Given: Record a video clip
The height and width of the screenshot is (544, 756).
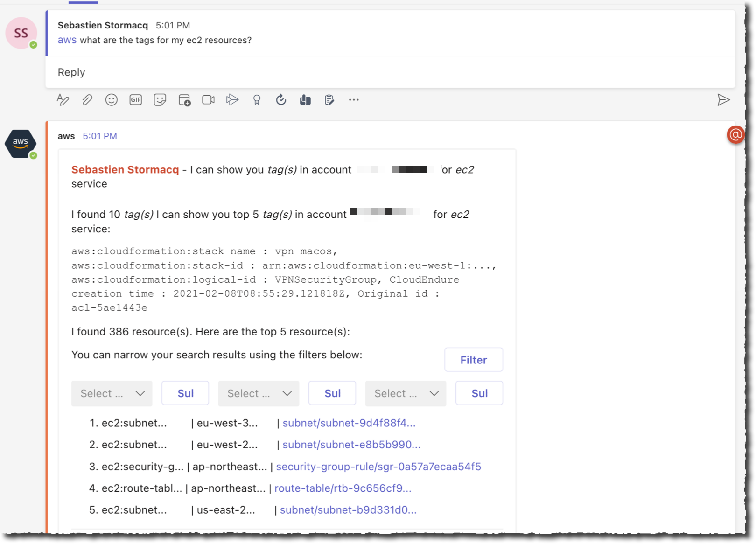Looking at the screenshot, I should [208, 99].
